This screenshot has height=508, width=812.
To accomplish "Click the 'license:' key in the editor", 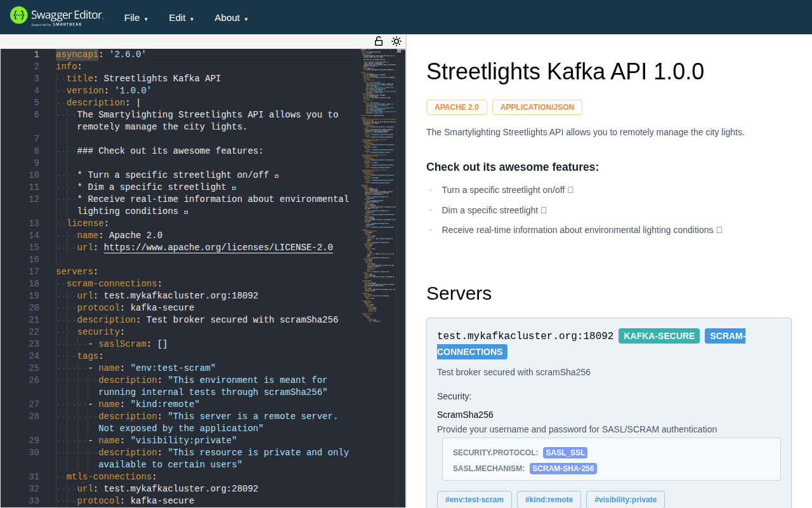I will tap(88, 224).
